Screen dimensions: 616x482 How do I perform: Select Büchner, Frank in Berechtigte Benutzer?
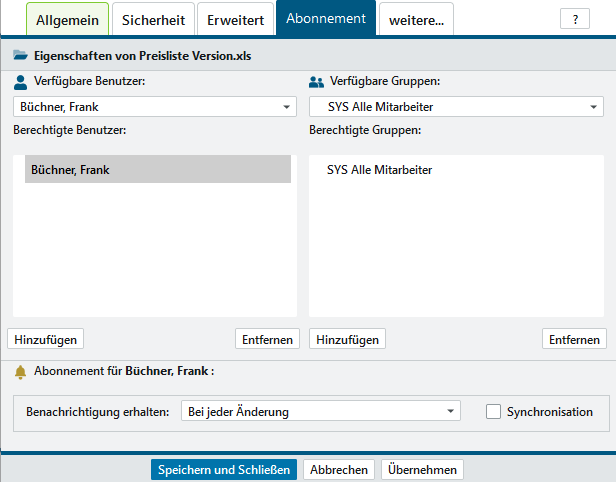157,170
